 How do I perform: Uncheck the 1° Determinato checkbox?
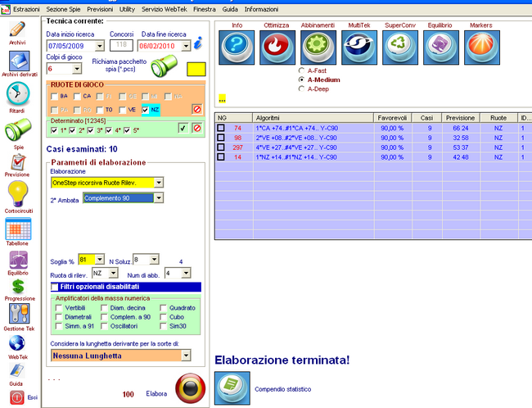tap(54, 130)
